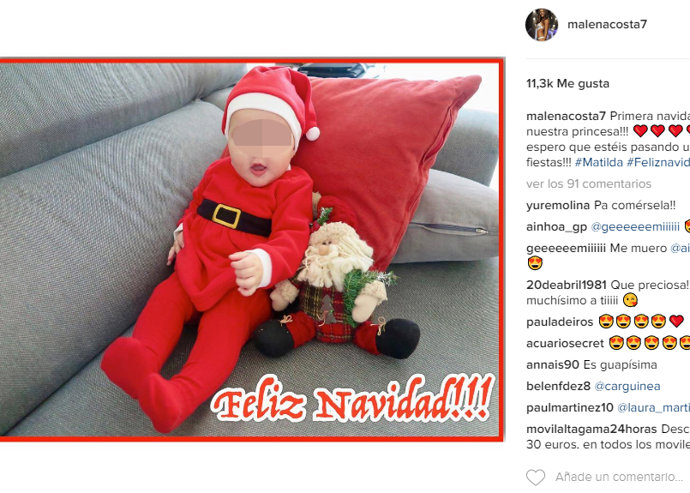Click the @carguinea mention
690x493 pixels.
(x=627, y=386)
